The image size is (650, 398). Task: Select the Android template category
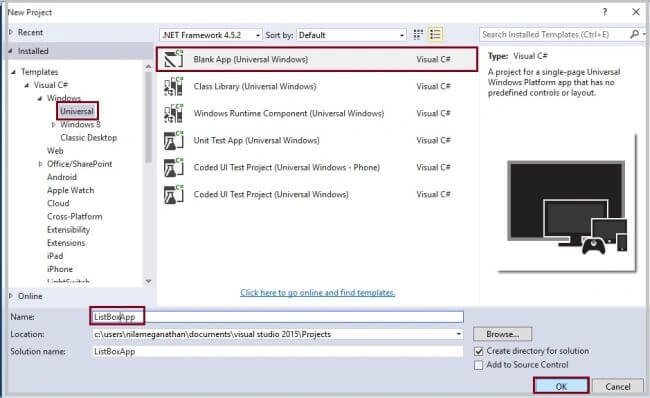click(62, 177)
